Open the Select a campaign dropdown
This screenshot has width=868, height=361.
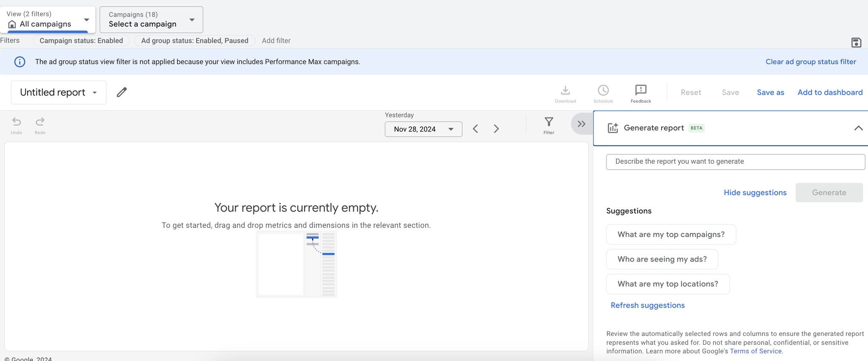[x=151, y=20]
